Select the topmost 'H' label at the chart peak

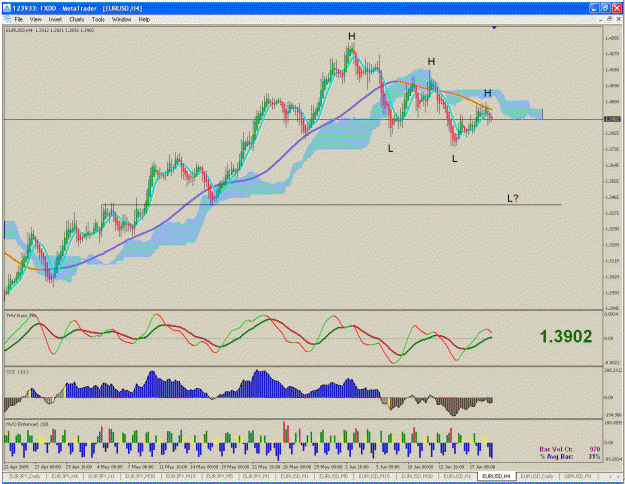(351, 36)
